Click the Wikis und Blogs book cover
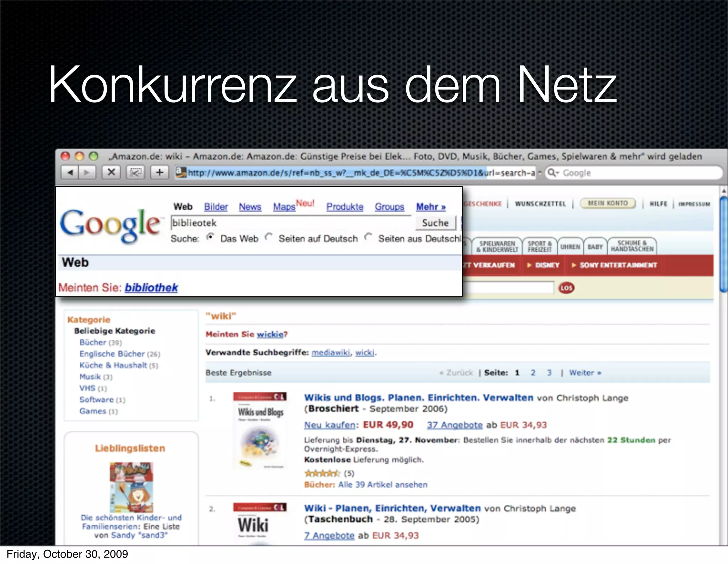 click(260, 431)
